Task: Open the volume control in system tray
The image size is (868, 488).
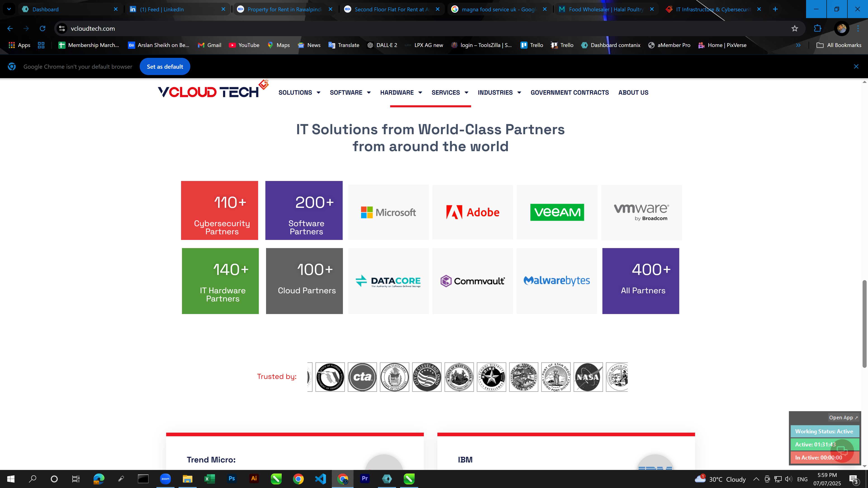Action: point(788,479)
